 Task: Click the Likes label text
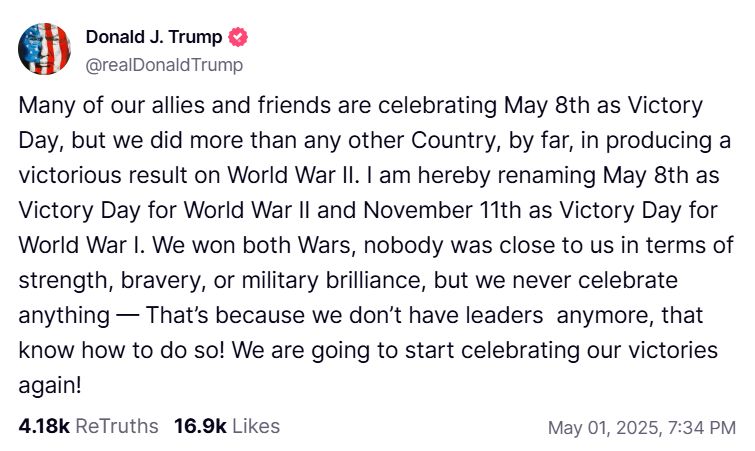click(256, 426)
